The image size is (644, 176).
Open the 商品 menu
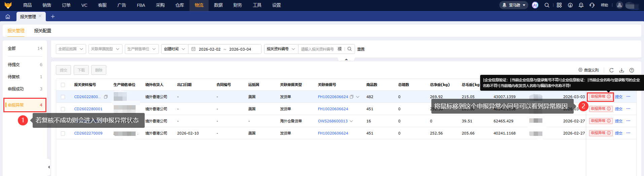tap(28, 5)
